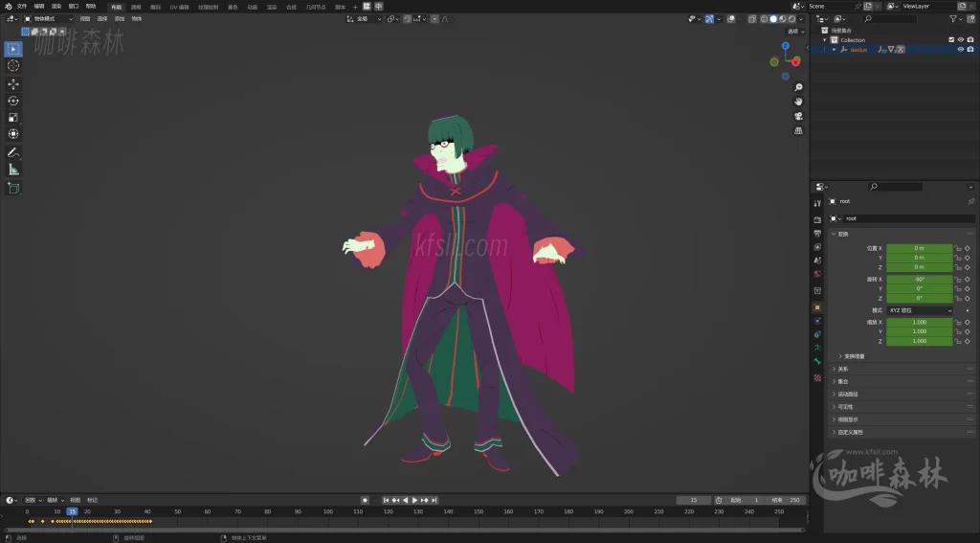Open the Physics properties tab
980x543 pixels.
[817, 321]
